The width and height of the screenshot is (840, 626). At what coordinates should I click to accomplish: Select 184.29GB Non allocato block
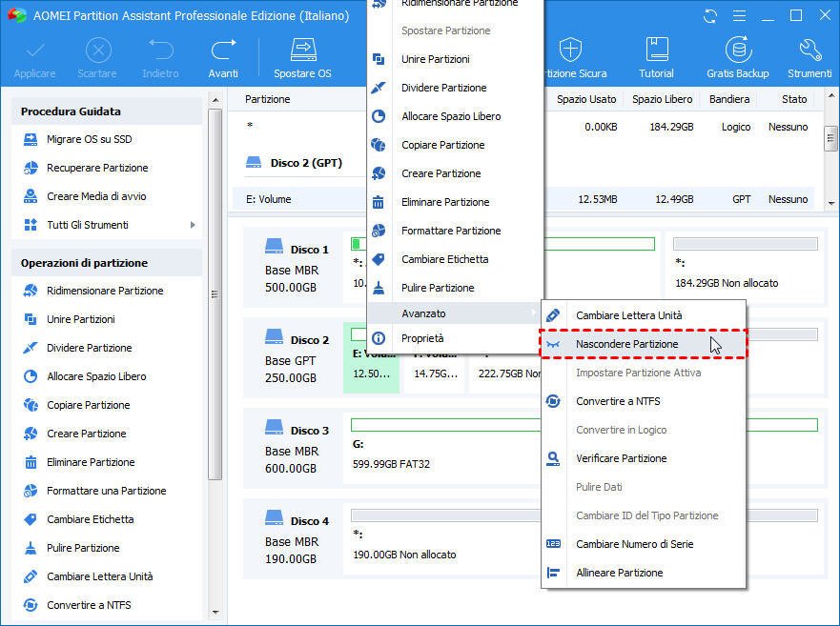click(746, 267)
